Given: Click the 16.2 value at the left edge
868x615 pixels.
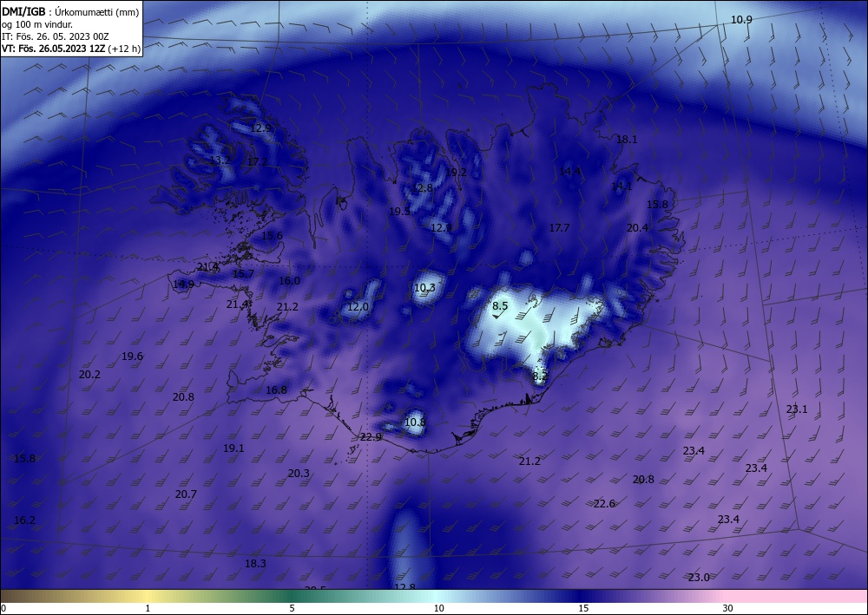Looking at the screenshot, I should tap(24, 520).
